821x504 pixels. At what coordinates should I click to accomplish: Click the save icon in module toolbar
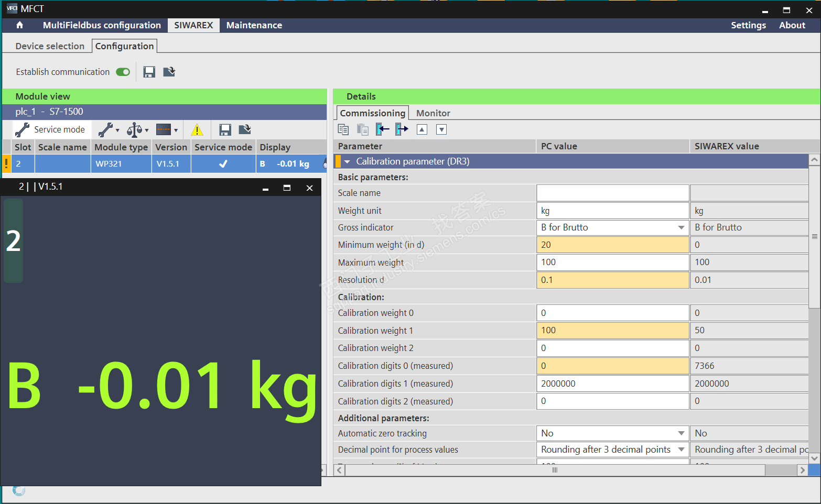coord(225,129)
